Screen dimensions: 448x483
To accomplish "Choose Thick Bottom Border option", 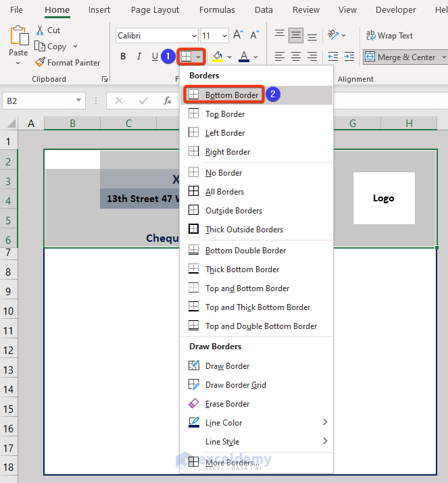I will pyautogui.click(x=256, y=270).
